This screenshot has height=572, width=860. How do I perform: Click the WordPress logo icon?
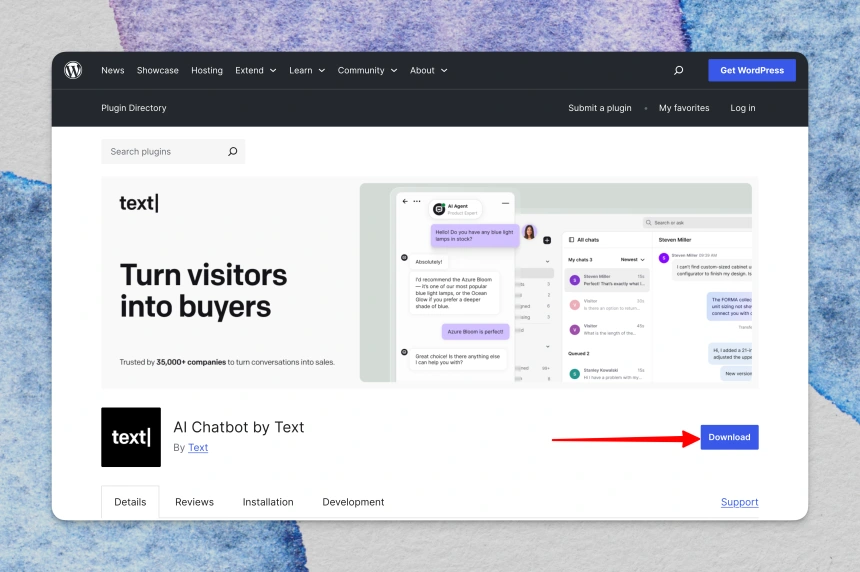click(73, 70)
